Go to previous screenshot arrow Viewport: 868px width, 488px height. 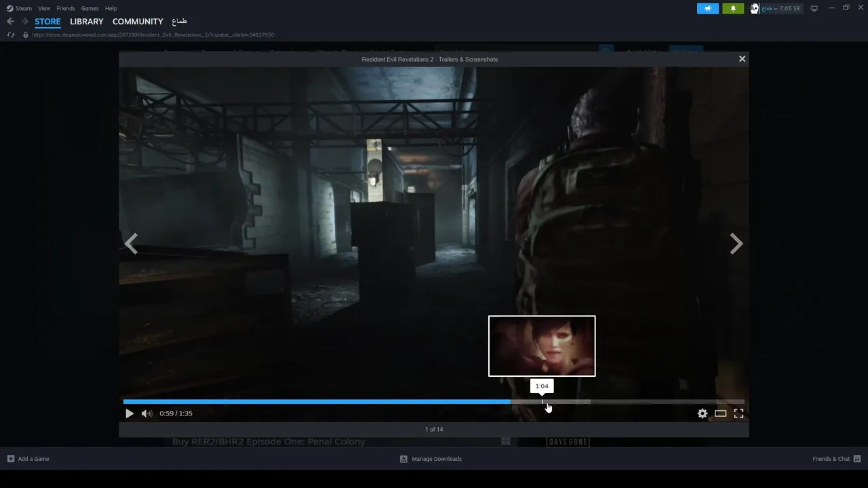pyautogui.click(x=131, y=243)
